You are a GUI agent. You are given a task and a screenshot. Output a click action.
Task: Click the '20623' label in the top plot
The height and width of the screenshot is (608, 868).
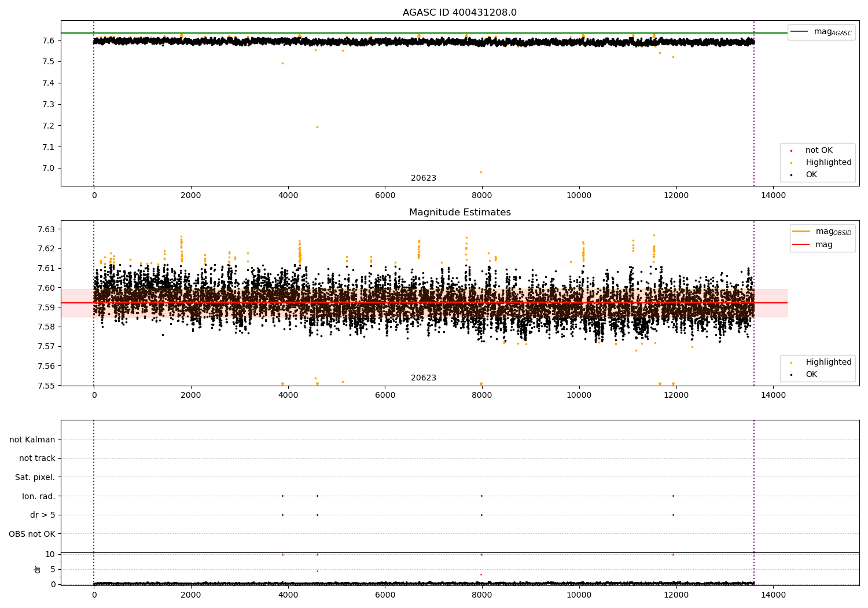(424, 178)
